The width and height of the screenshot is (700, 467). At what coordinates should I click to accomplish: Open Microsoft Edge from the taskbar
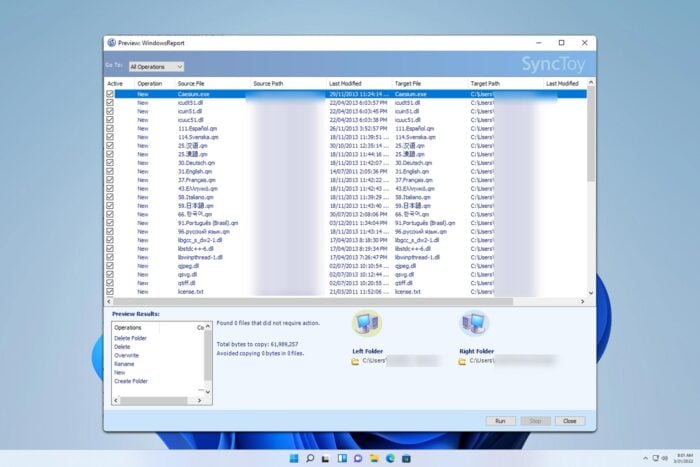tap(391, 458)
